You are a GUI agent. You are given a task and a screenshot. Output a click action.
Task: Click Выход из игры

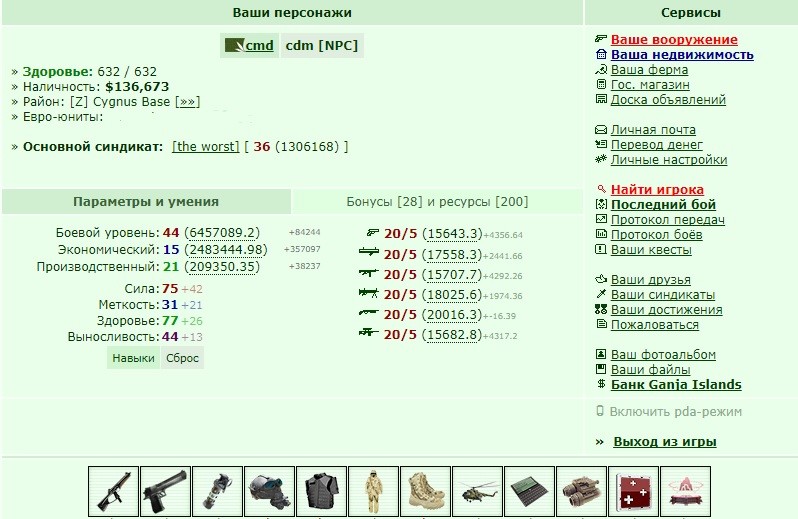665,442
